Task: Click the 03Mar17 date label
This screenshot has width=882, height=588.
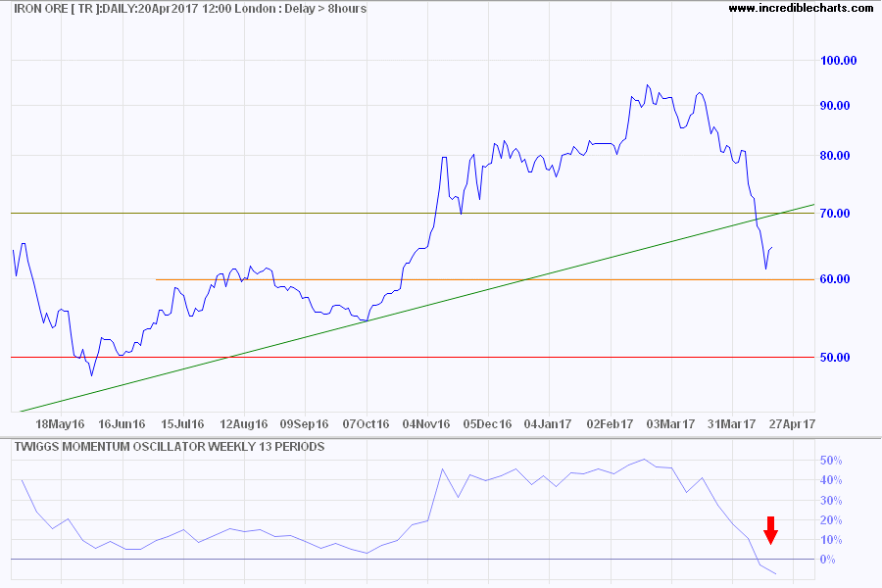Action: coord(670,423)
